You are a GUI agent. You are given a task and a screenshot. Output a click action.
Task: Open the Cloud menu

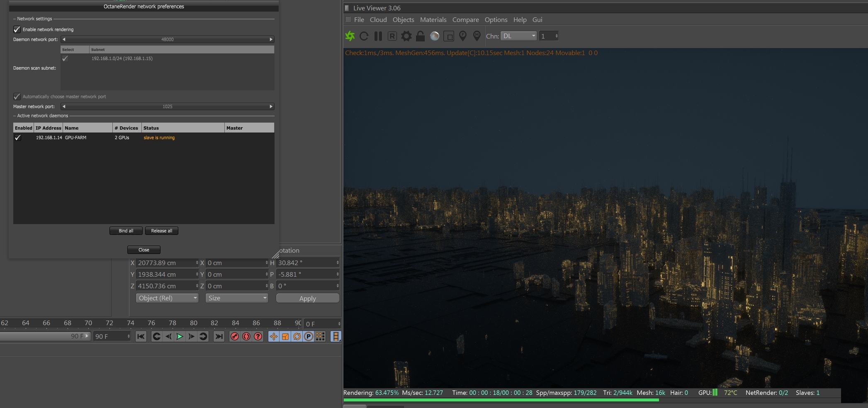coord(378,19)
